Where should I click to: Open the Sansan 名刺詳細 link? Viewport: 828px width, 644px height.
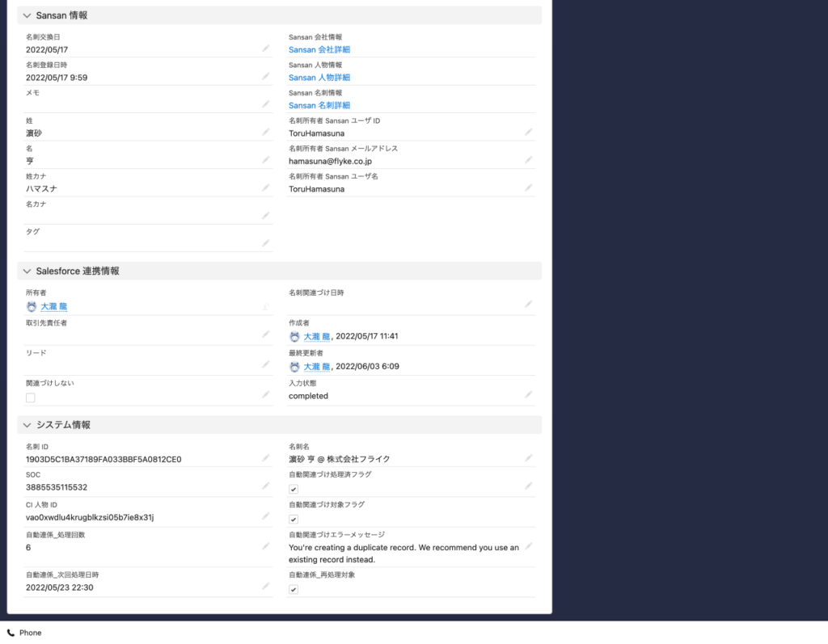coord(319,106)
